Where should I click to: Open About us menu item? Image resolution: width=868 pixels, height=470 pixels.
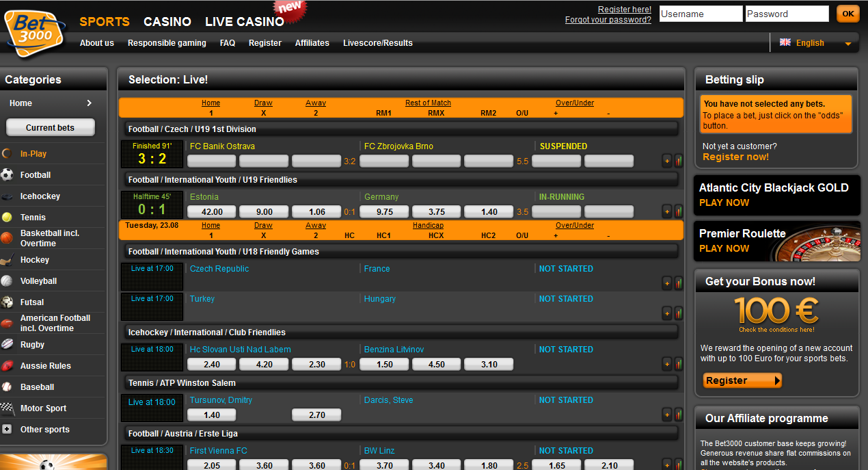pos(97,43)
